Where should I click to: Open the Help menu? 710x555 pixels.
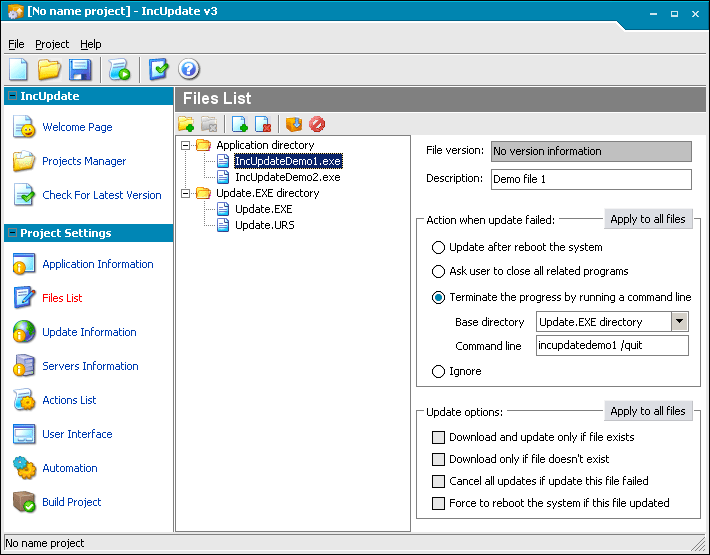[x=91, y=44]
